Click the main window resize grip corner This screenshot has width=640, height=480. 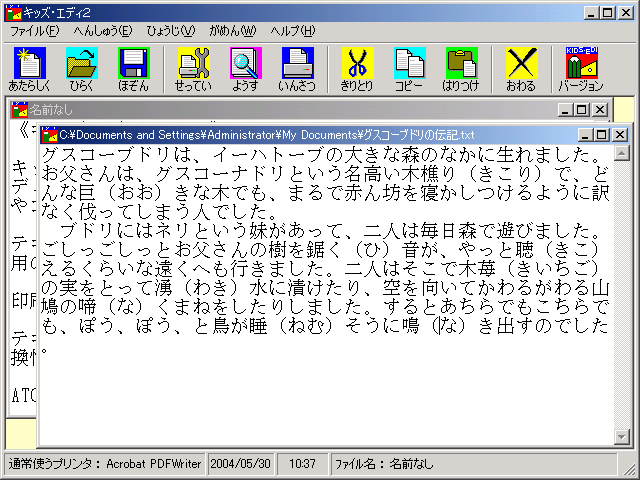tap(629, 468)
